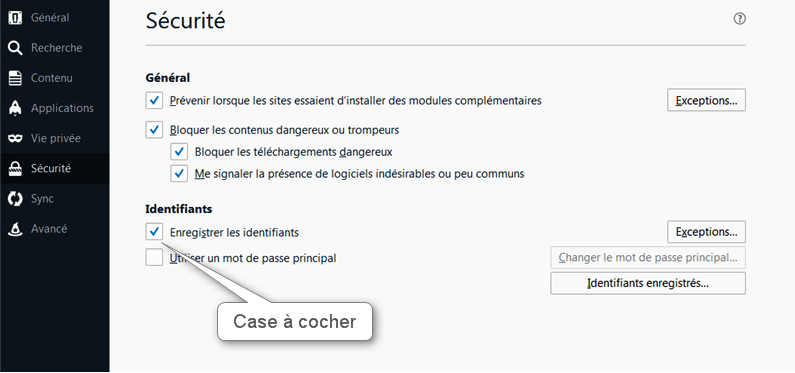Click the Applications rocket icon
Image resolution: width=795 pixels, height=373 pixels.
16,108
